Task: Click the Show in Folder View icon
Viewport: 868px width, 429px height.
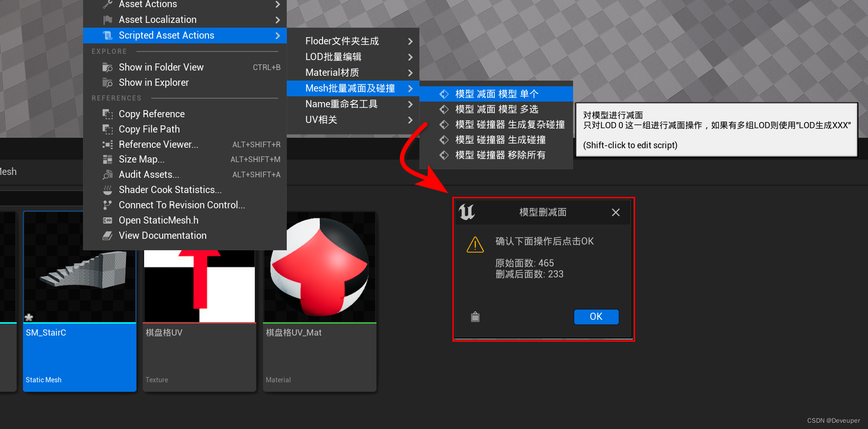Action: tap(108, 67)
